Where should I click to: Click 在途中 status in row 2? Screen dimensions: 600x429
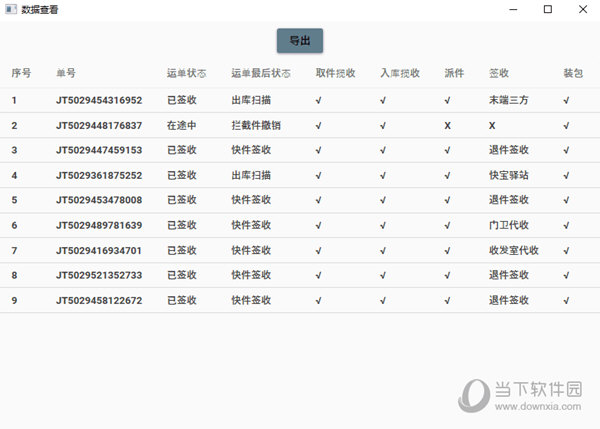(182, 125)
